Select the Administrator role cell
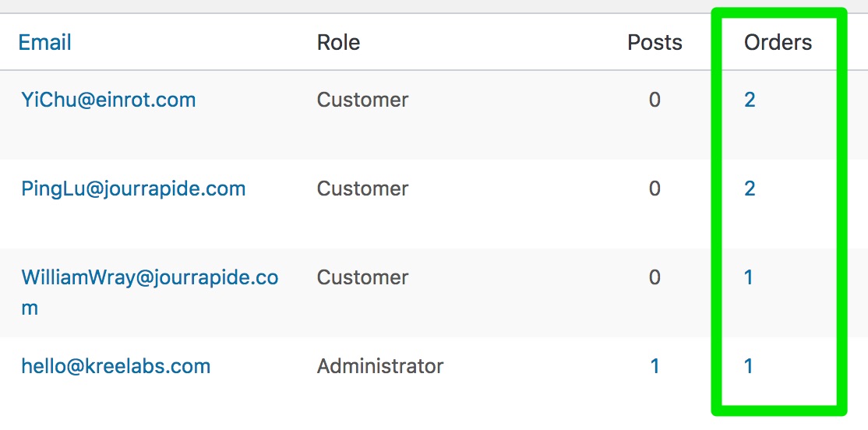Image resolution: width=868 pixels, height=430 pixels. click(379, 366)
